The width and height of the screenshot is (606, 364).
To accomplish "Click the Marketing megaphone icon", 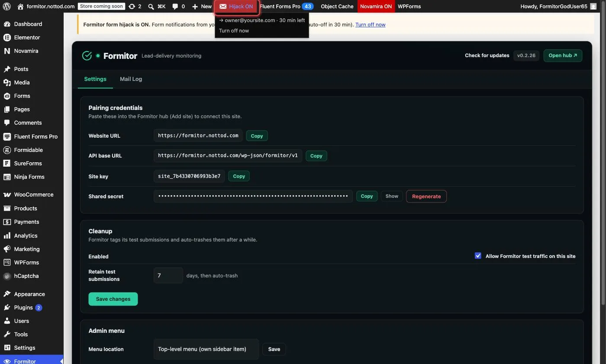I will [x=7, y=249].
